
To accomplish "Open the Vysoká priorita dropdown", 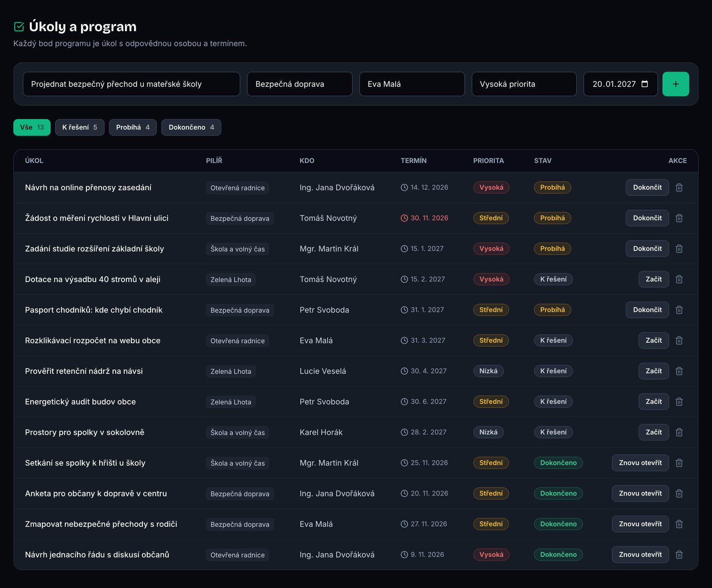I will (x=524, y=84).
